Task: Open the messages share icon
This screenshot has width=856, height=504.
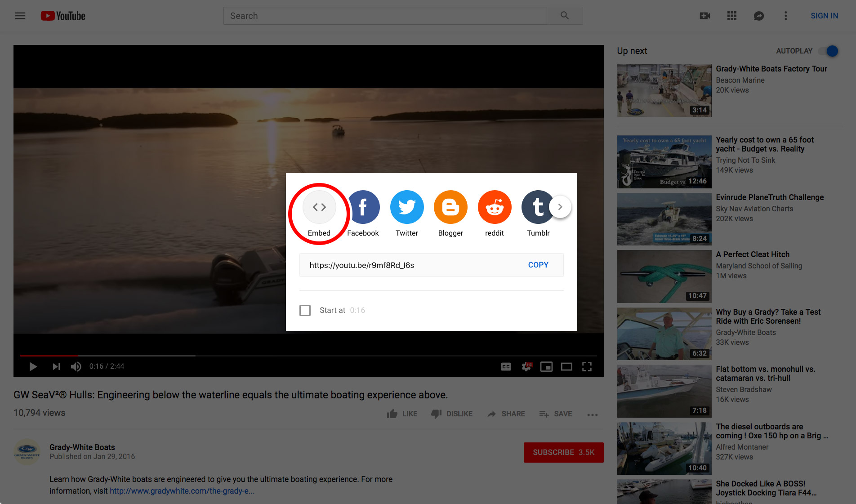Action: tap(759, 16)
